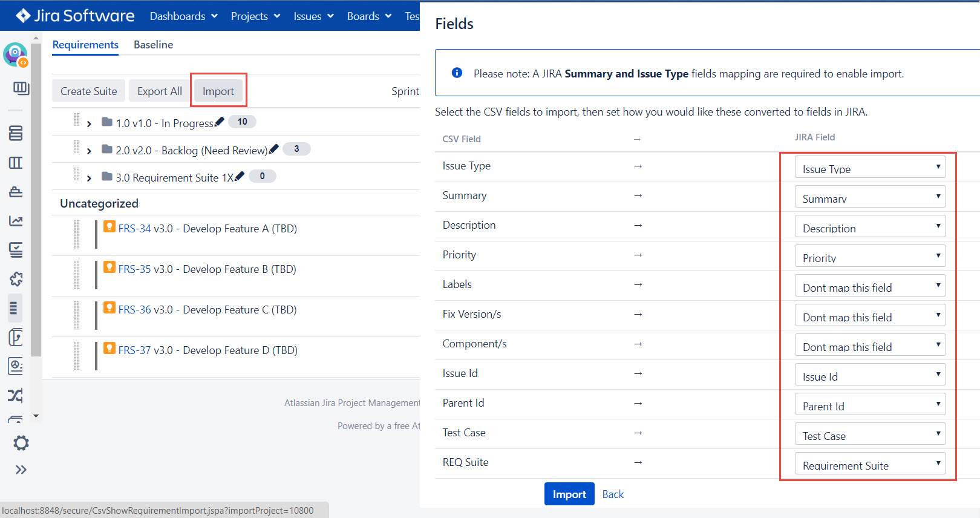The image size is (980, 518).
Task: Click the Back link
Action: [613, 494]
